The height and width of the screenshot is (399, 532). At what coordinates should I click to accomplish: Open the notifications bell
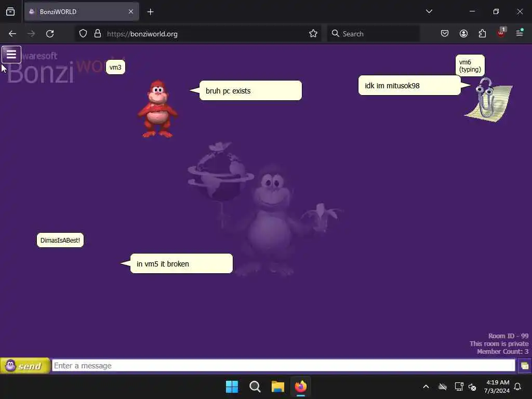point(518,387)
